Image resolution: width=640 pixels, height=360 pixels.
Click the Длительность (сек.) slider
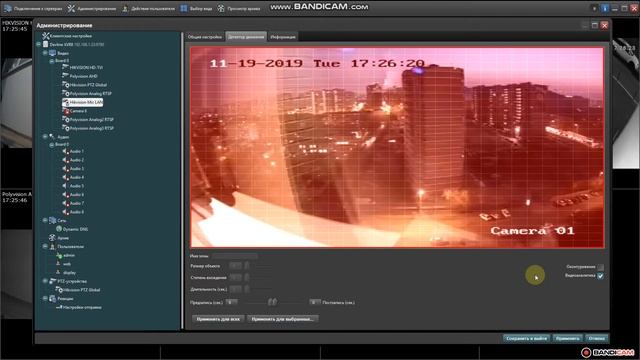pyautogui.click(x=259, y=289)
